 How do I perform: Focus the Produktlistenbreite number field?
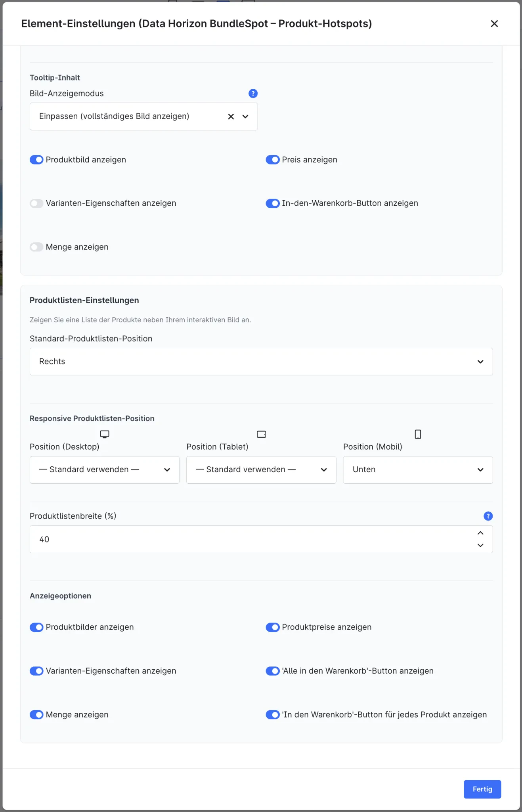[x=254, y=539]
